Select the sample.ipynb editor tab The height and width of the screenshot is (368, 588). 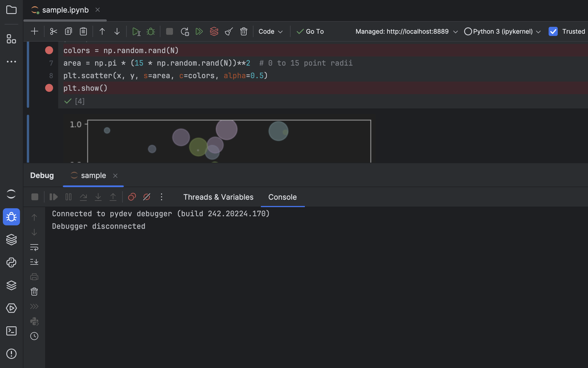tap(65, 10)
